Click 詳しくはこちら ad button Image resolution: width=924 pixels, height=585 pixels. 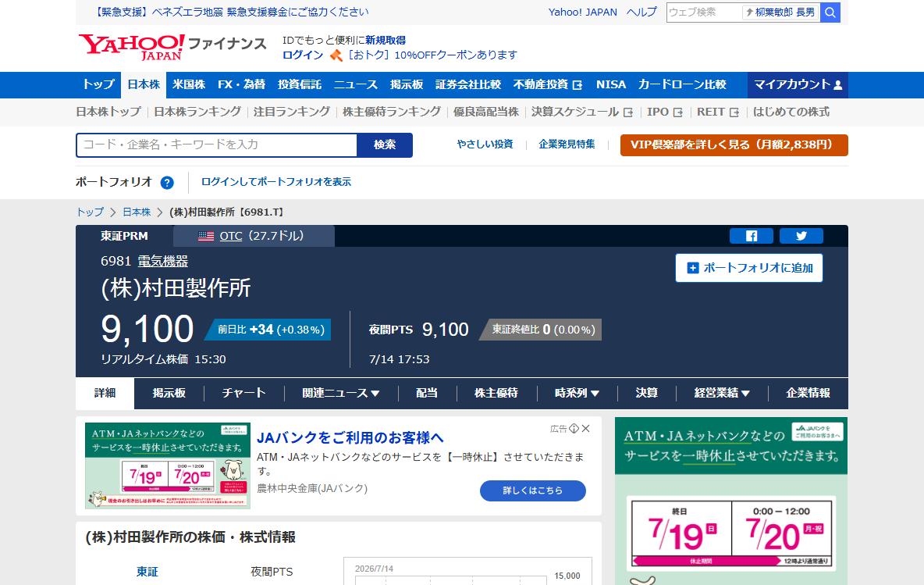pos(533,490)
